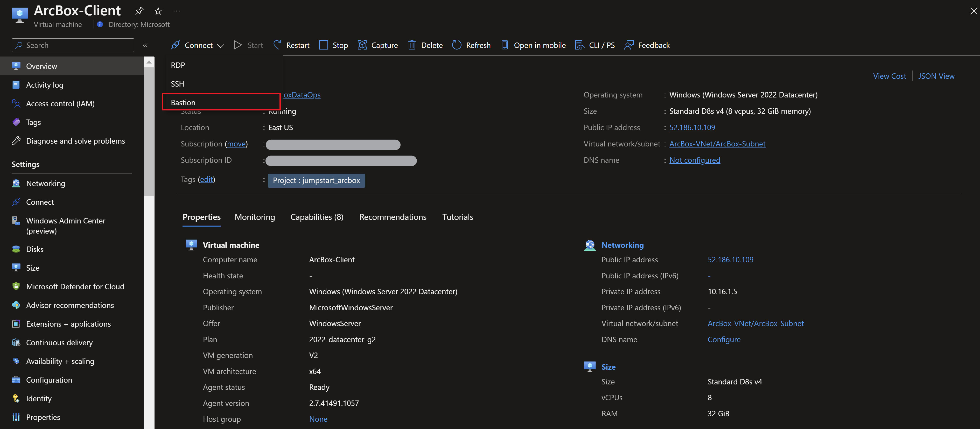The height and width of the screenshot is (429, 980).
Task: Click Open in mobile icon
Action: [505, 45]
